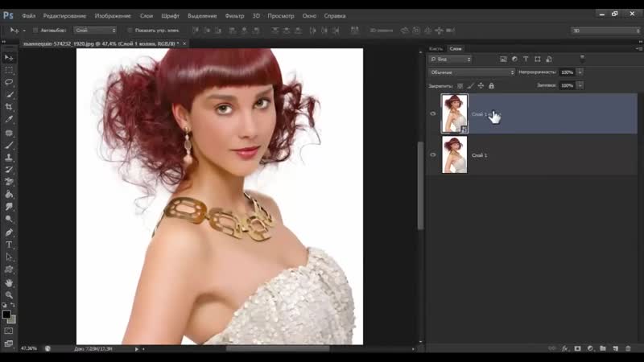Open the Редактирование menu

point(64,15)
